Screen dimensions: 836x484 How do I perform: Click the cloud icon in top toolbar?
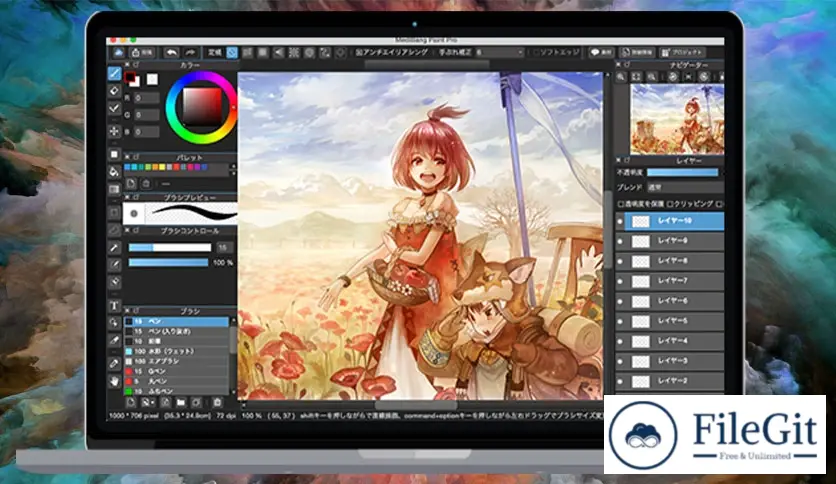coord(118,52)
